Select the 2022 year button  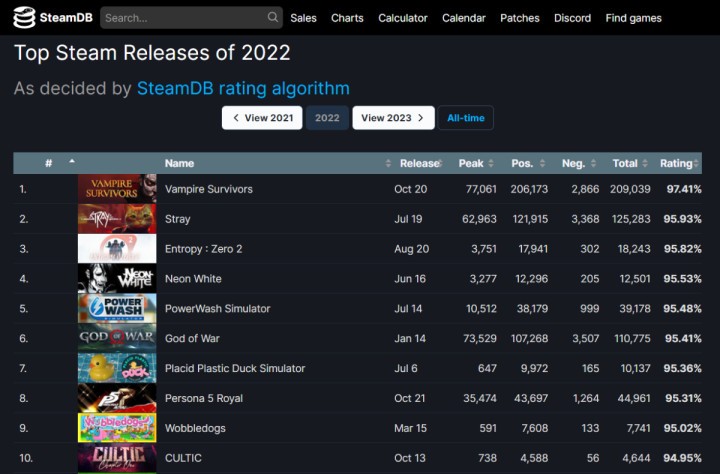(x=327, y=118)
